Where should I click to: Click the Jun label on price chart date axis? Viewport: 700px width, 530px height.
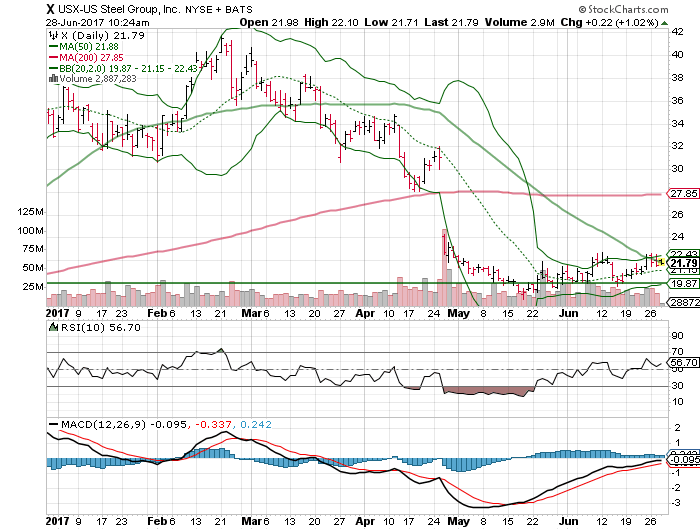coord(568,313)
